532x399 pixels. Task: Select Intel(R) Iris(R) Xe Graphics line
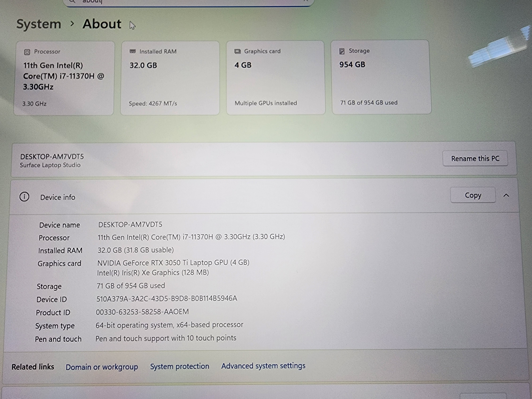coord(153,273)
